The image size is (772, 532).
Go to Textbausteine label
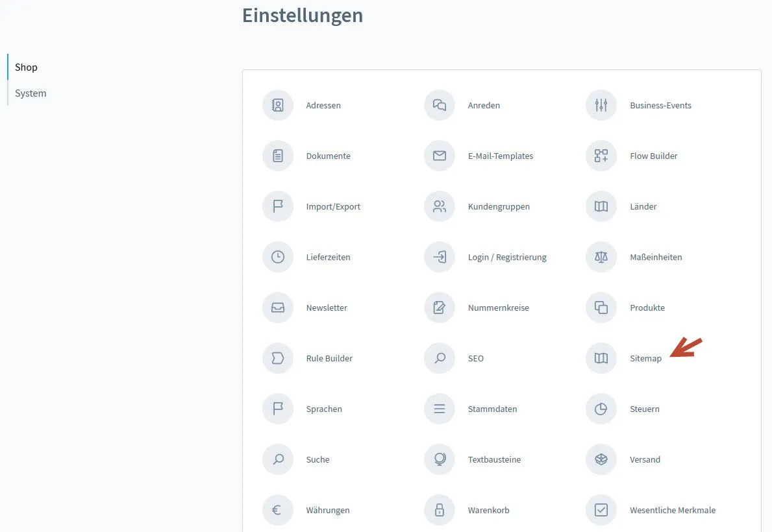point(495,459)
